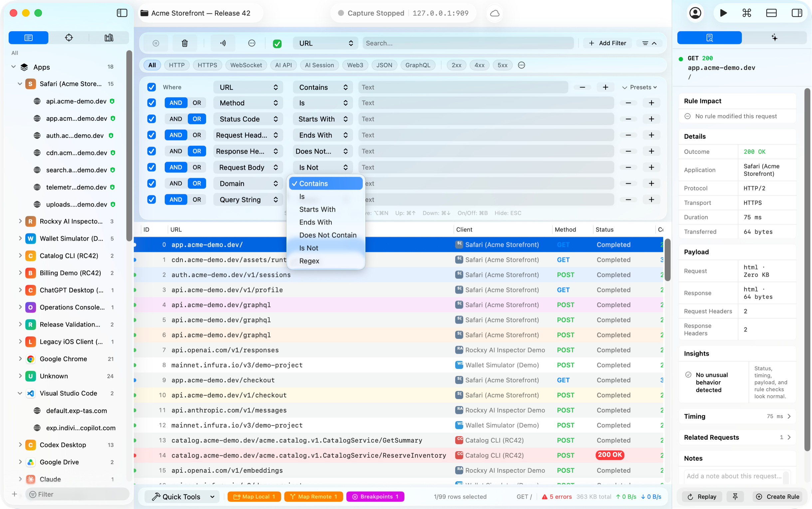Expand the Google Chrome app tree
Viewport: 812px width, 509px height.
pos(20,359)
